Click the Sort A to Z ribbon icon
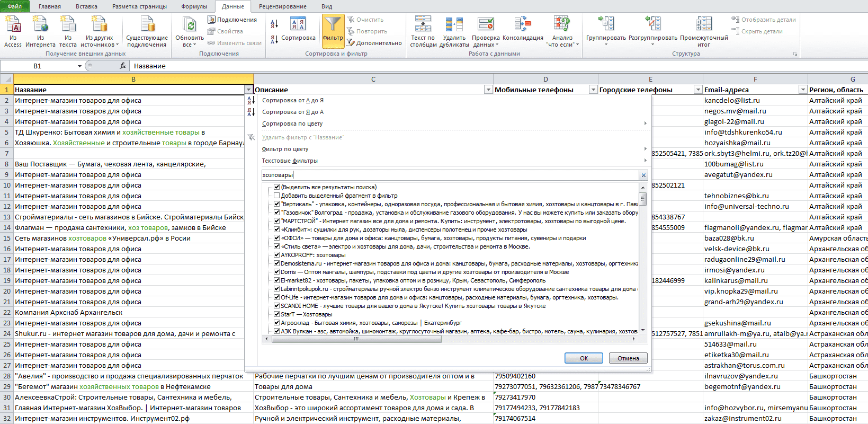 (274, 24)
